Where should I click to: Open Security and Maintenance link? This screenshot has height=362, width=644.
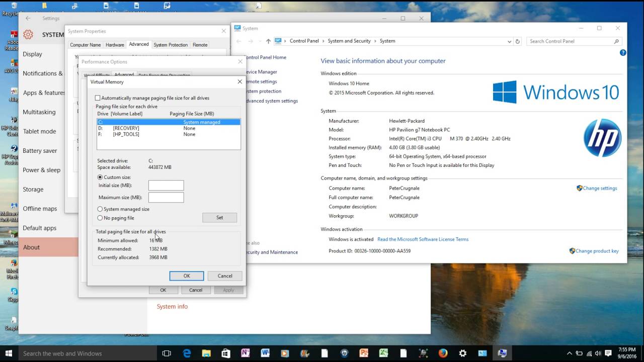(x=272, y=252)
